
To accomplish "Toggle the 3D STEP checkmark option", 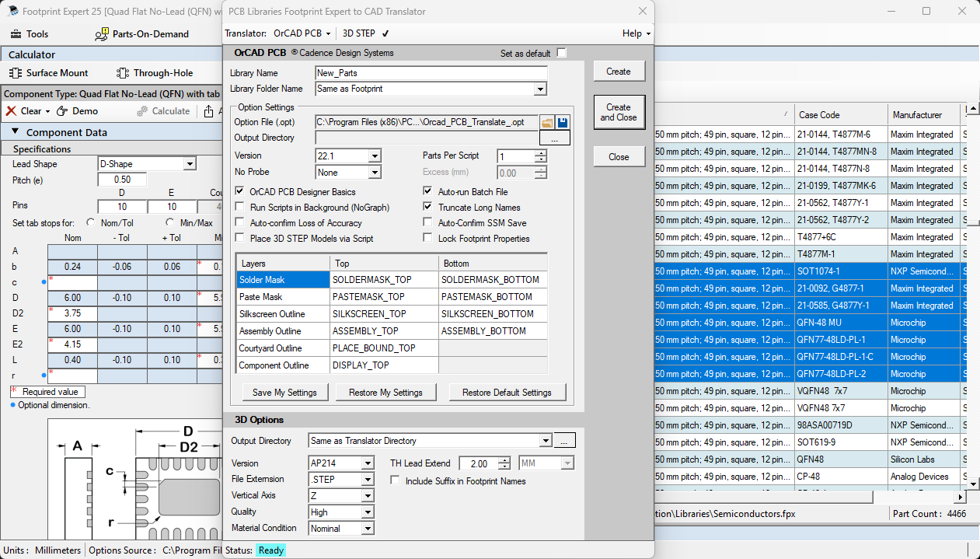I will [x=385, y=33].
